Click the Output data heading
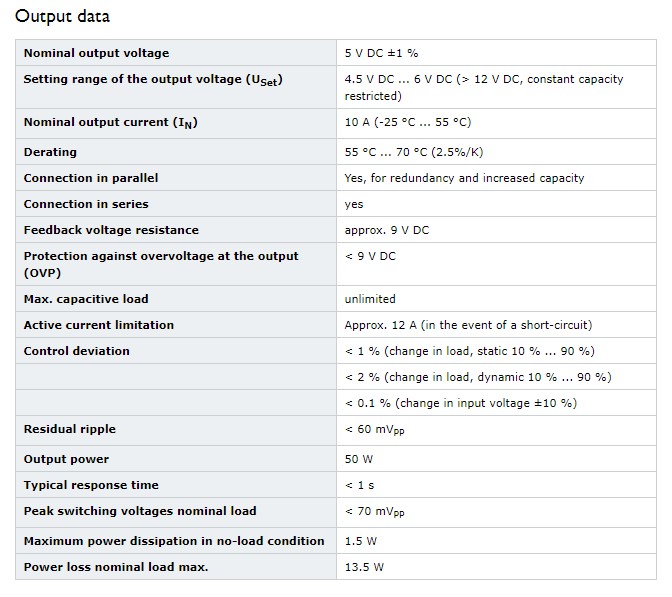The width and height of the screenshot is (672, 597). pos(63,16)
